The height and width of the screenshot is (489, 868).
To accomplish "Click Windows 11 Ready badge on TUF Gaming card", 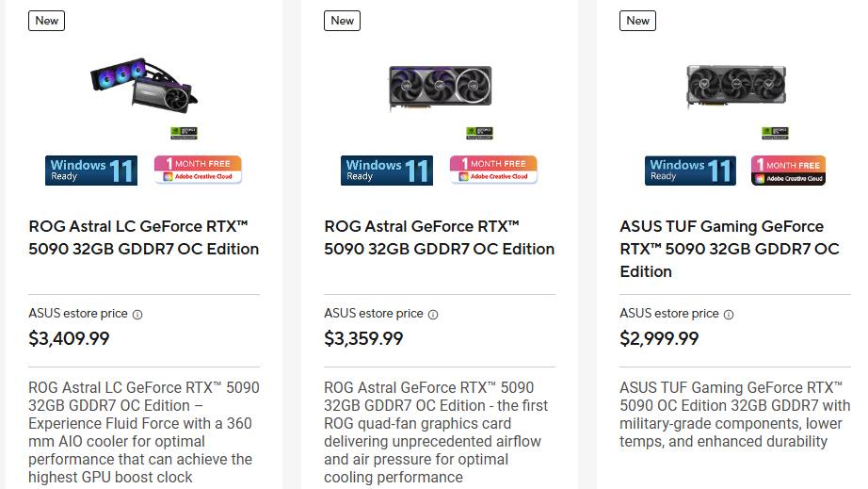I will 690,171.
